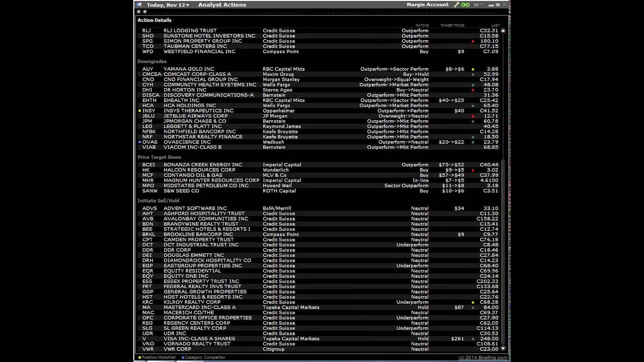
Task: Click the scrollbar up arrow
Action: [503, 31]
